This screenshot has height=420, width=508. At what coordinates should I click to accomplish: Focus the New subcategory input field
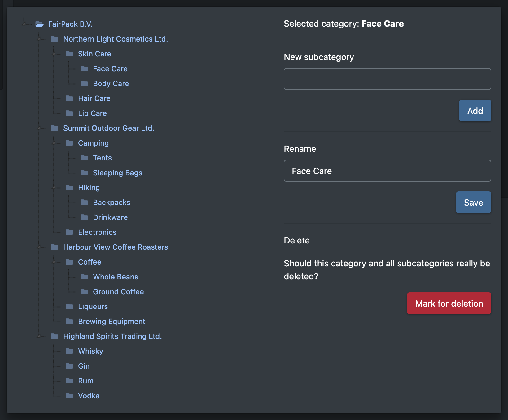point(387,79)
